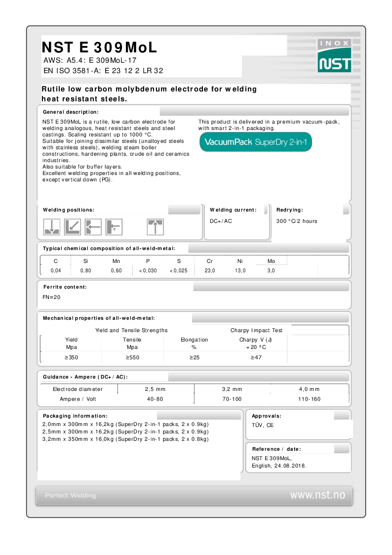Viewport: 392px width, 555px height.
Task: Select the 70-100 ampere value
Action: pyautogui.click(x=232, y=399)
